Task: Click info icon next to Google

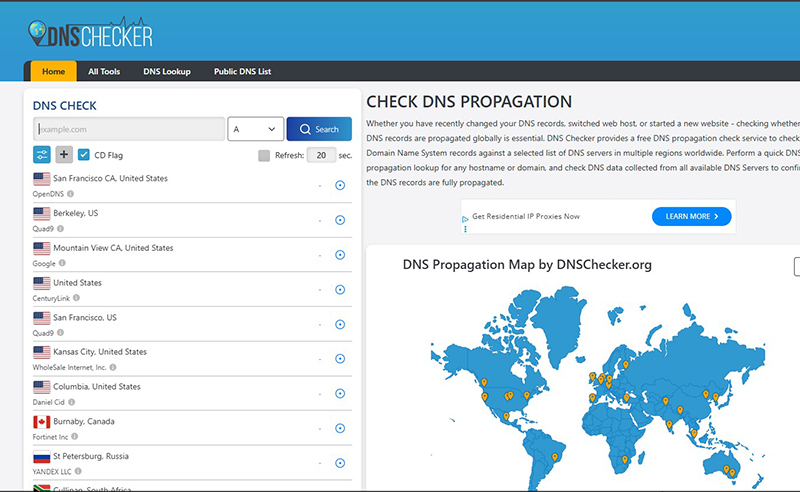Action: tap(62, 263)
